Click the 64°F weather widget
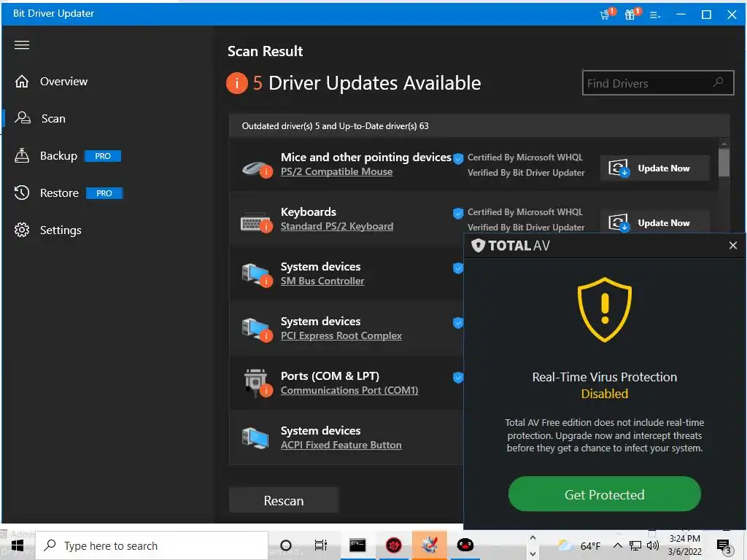747x560 pixels. 580,545
